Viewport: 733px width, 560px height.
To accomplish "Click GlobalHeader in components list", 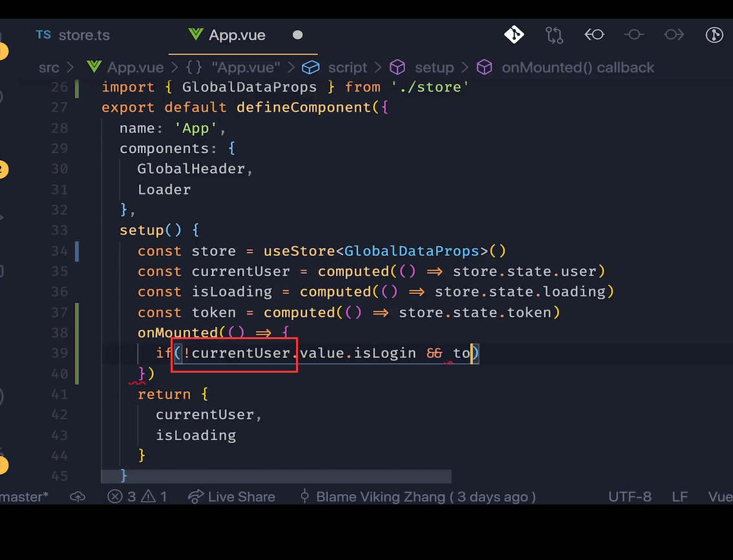I will pos(191,169).
